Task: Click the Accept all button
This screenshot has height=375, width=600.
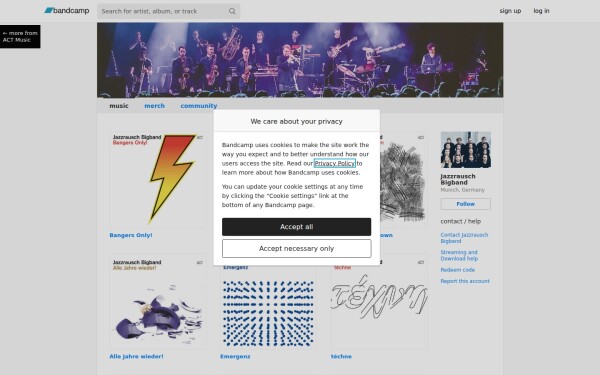Action: (296, 227)
